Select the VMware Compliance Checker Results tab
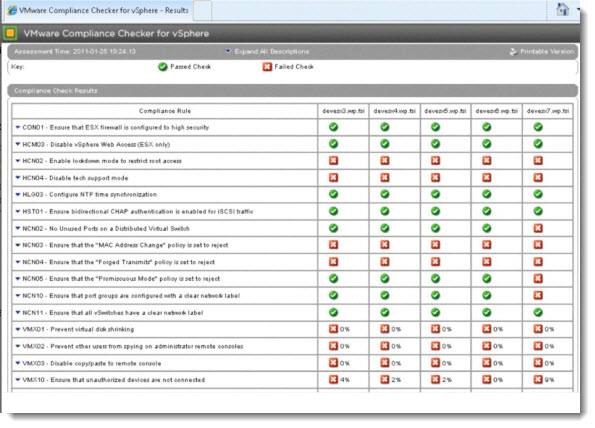This screenshot has width=595, height=428. (99, 10)
